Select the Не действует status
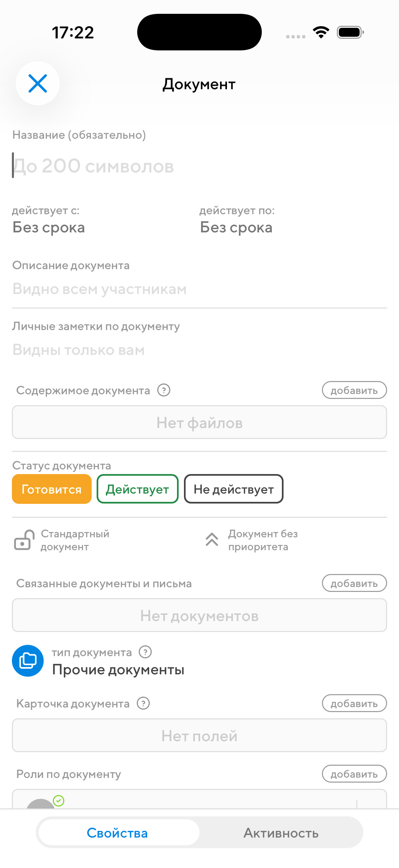 coord(233,489)
